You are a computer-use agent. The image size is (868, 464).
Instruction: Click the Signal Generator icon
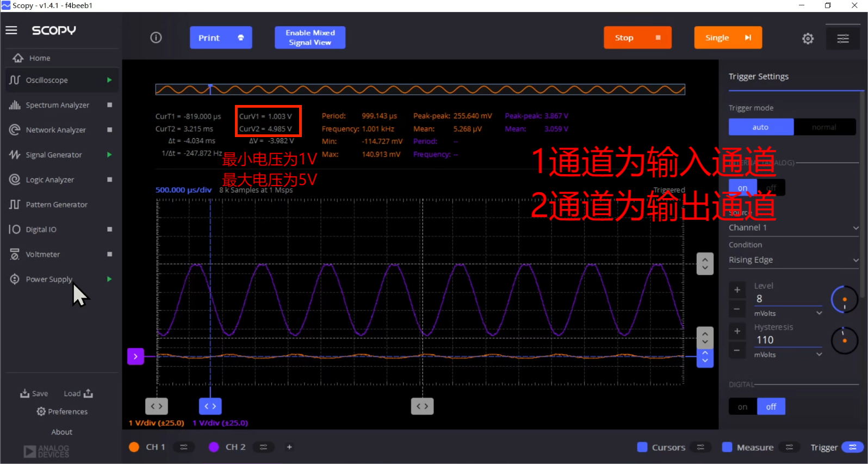tap(15, 154)
